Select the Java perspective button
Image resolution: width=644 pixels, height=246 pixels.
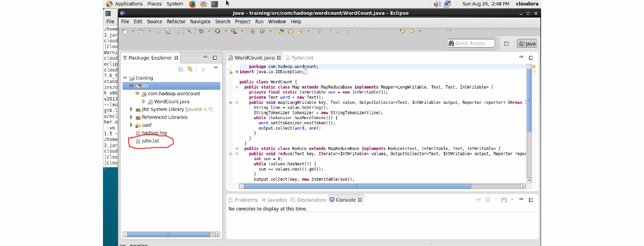pyautogui.click(x=527, y=44)
